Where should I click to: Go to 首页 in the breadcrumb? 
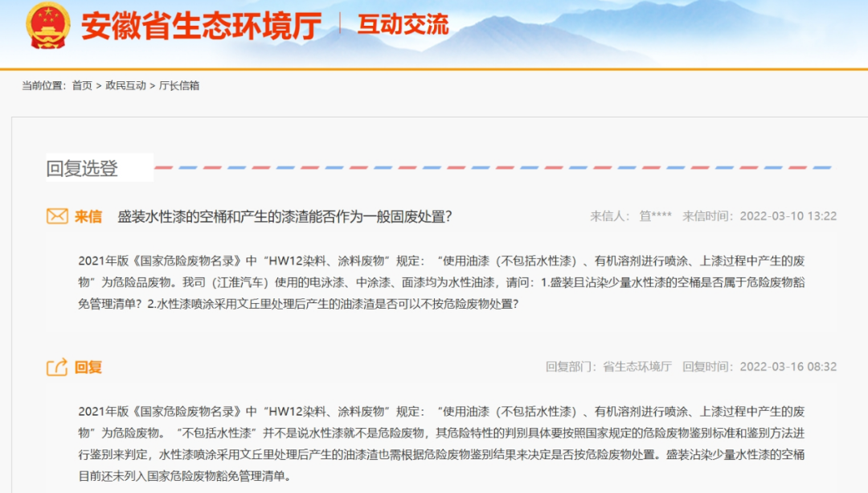(x=82, y=85)
